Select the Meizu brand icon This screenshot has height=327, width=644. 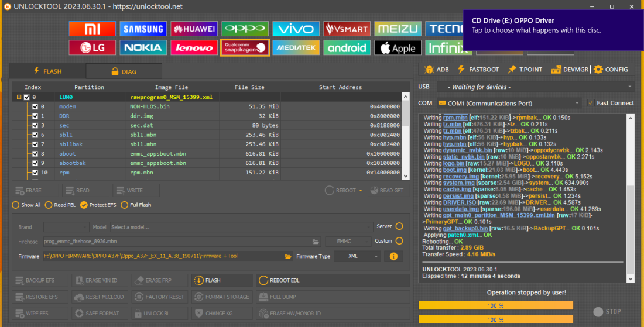tap(398, 29)
